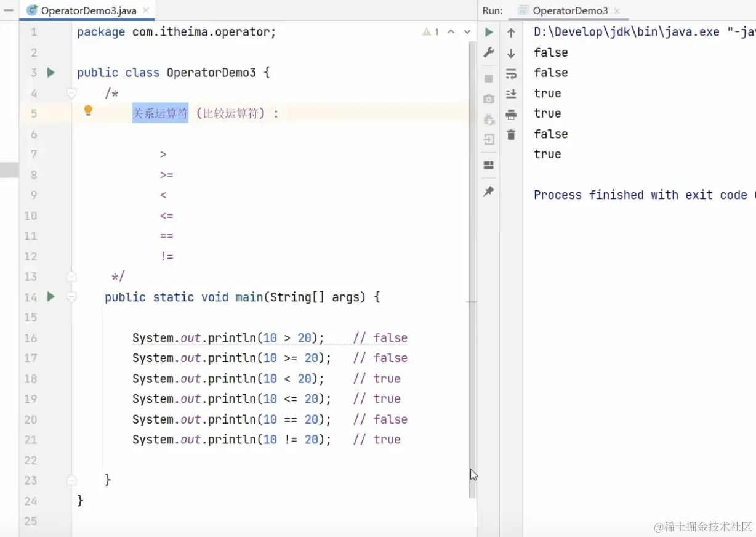This screenshot has height=537, width=756.
Task: Click the != operator on line 12
Action: (x=167, y=256)
